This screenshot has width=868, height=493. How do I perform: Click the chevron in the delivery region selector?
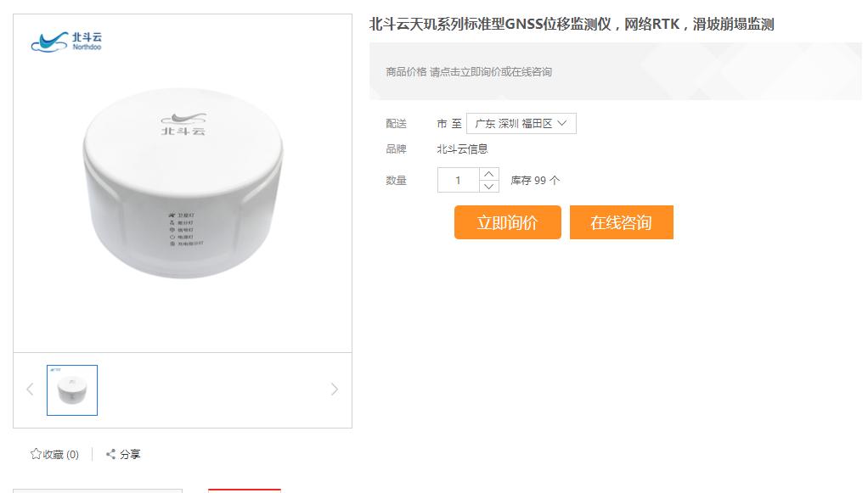[x=562, y=123]
